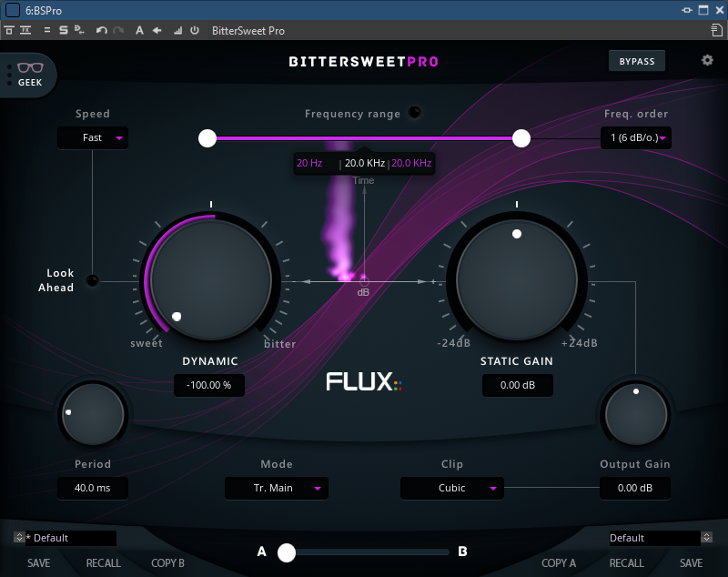This screenshot has width=728, height=577.
Task: Click the left-pointing arrow toolbar icon
Action: (x=157, y=30)
